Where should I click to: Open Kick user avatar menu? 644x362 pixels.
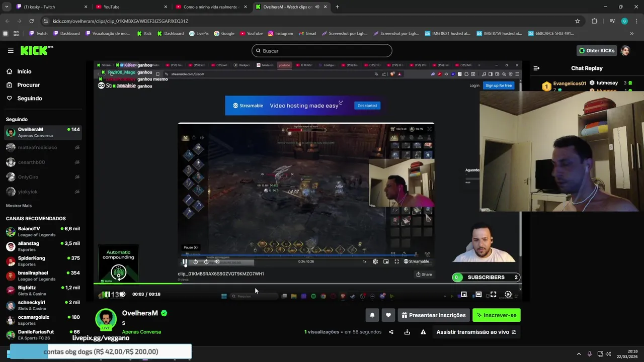click(x=625, y=51)
